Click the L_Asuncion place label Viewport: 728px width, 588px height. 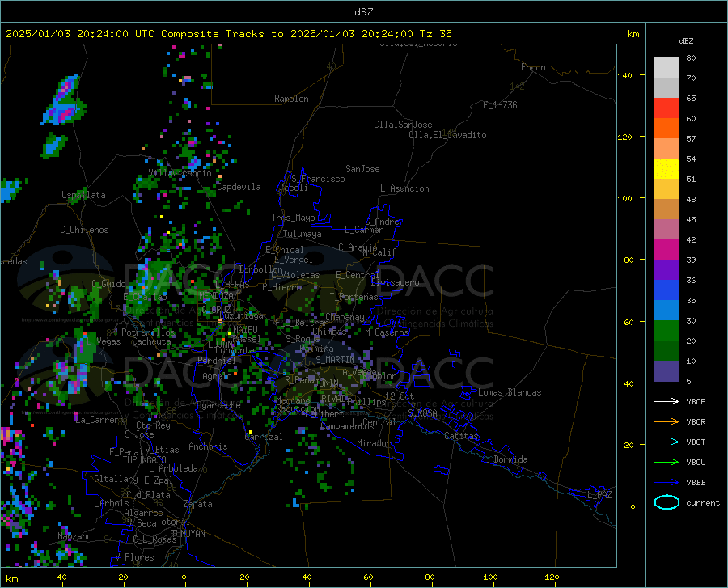(x=404, y=188)
